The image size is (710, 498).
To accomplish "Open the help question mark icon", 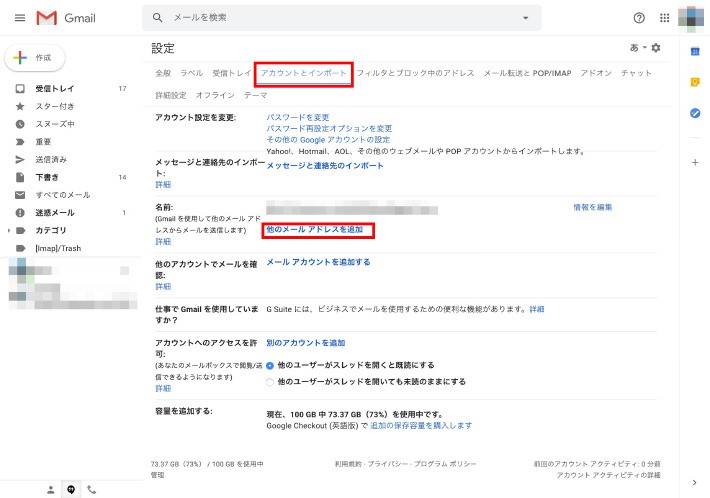I will (639, 18).
